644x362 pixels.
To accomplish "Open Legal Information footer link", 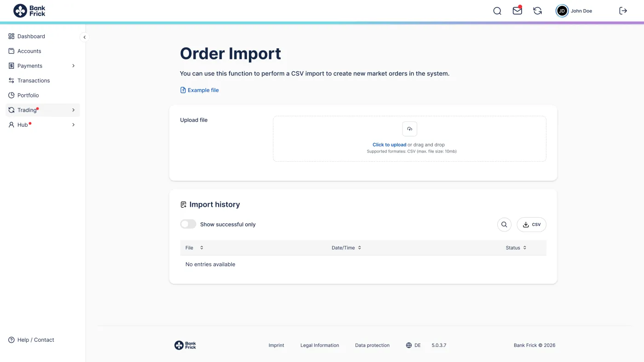I will (x=320, y=345).
